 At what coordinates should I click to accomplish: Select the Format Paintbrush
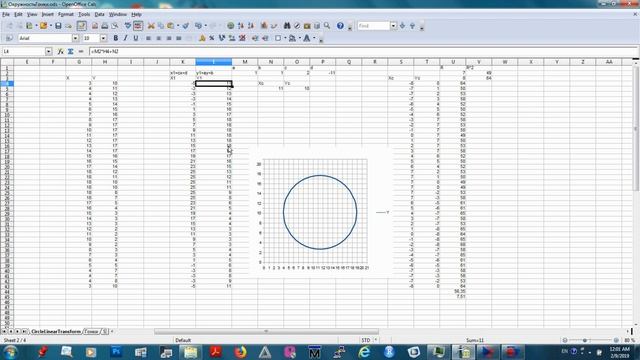(x=185, y=26)
